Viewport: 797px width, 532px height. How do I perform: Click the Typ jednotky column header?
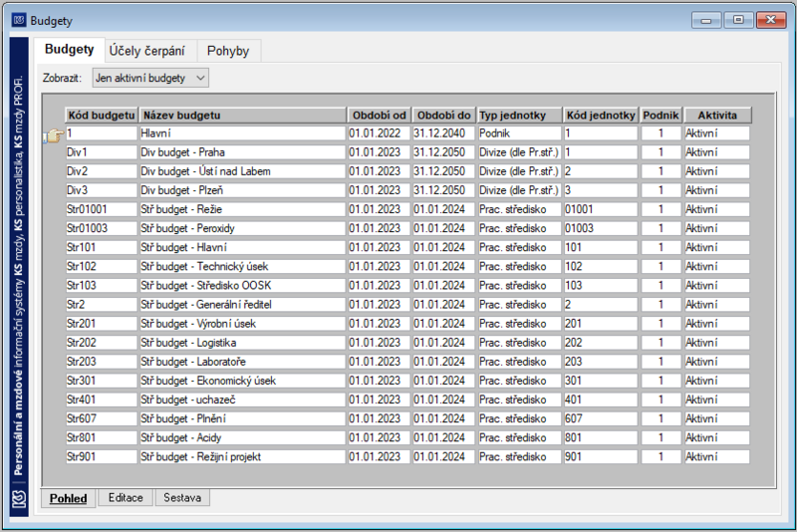pyautogui.click(x=519, y=116)
